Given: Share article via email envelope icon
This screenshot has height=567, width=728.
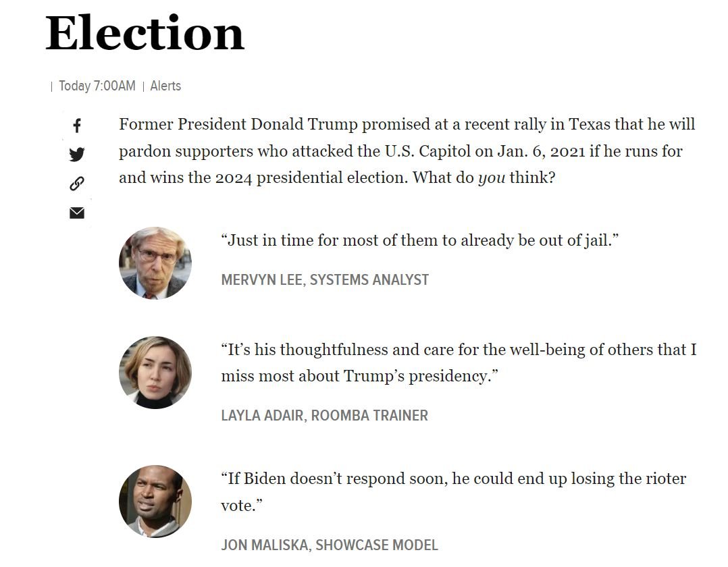Looking at the screenshot, I should 77,213.
